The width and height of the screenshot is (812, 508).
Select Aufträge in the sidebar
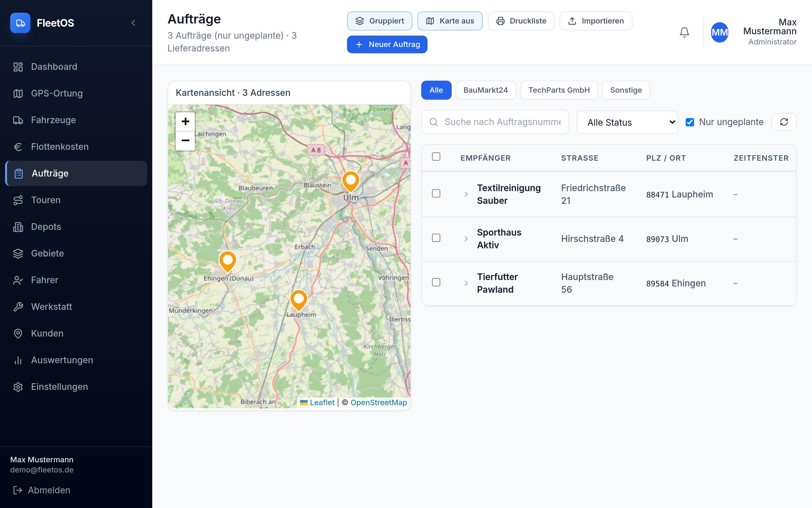click(x=76, y=173)
